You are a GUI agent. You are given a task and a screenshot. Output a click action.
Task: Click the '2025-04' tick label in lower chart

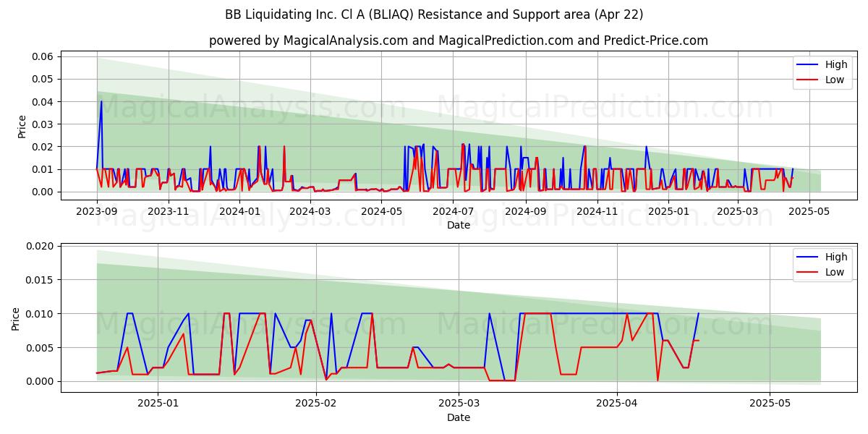[x=617, y=404]
